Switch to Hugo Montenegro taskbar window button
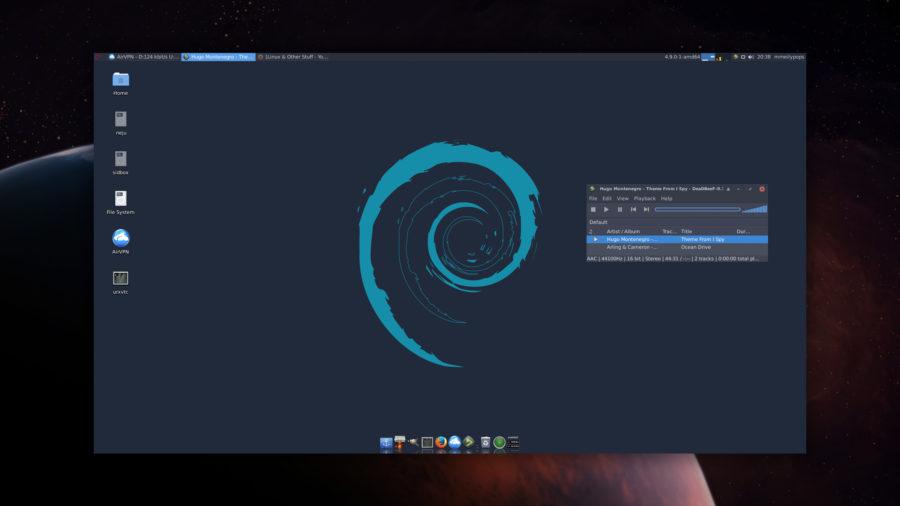 click(218, 57)
